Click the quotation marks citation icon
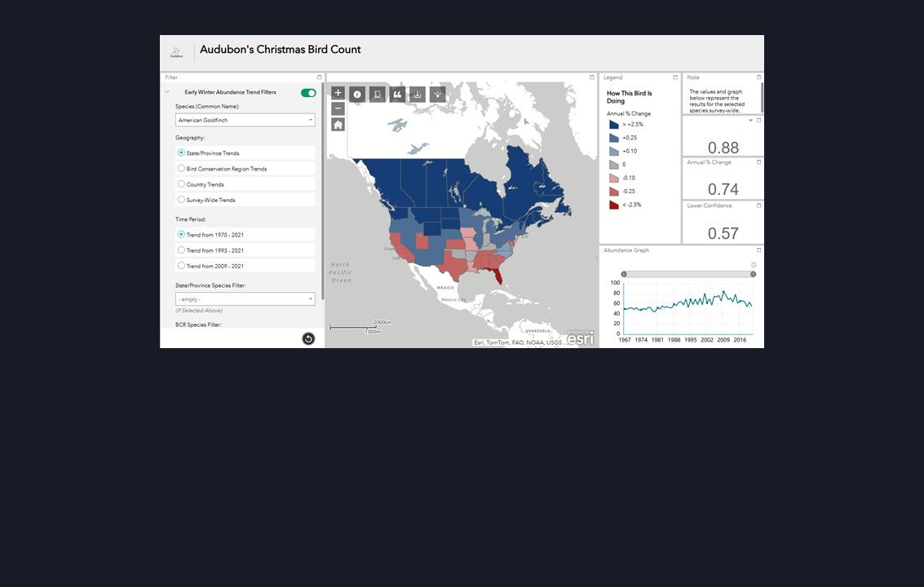This screenshot has width=924, height=587. coord(397,95)
